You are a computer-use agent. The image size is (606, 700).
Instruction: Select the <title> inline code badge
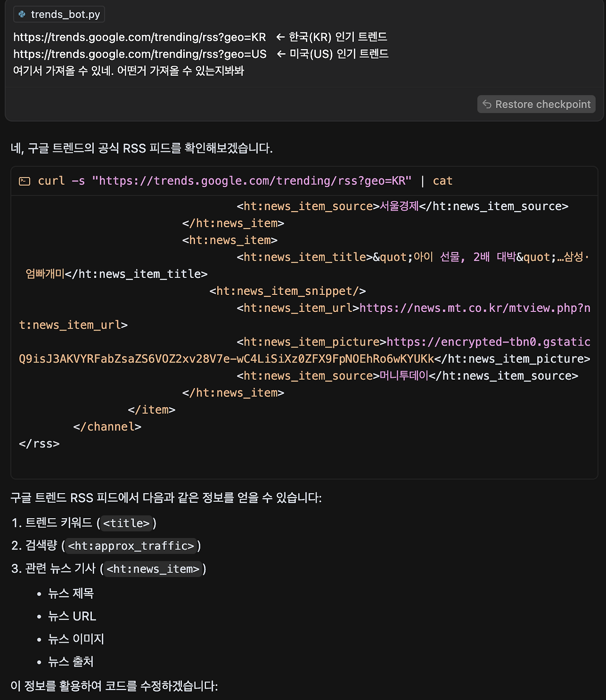pyautogui.click(x=127, y=523)
